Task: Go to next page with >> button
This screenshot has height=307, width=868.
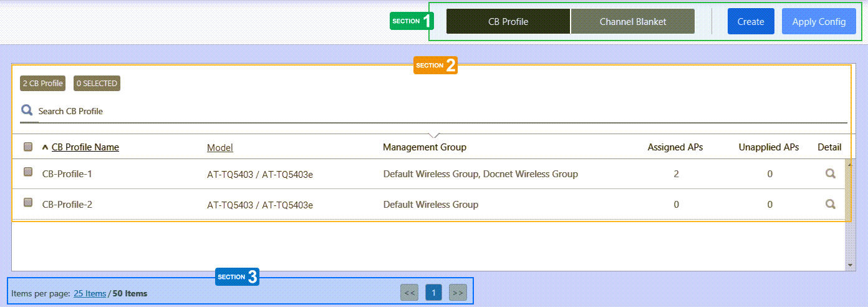Action: (x=458, y=292)
